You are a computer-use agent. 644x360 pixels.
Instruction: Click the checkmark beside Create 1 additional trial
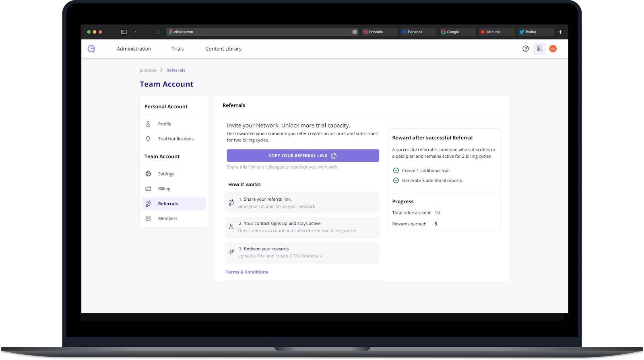click(396, 171)
